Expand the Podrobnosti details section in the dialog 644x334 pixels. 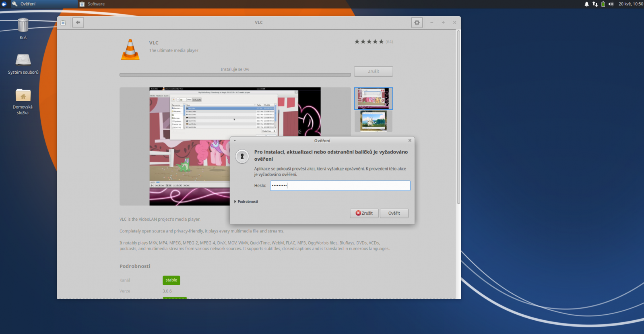click(x=246, y=201)
